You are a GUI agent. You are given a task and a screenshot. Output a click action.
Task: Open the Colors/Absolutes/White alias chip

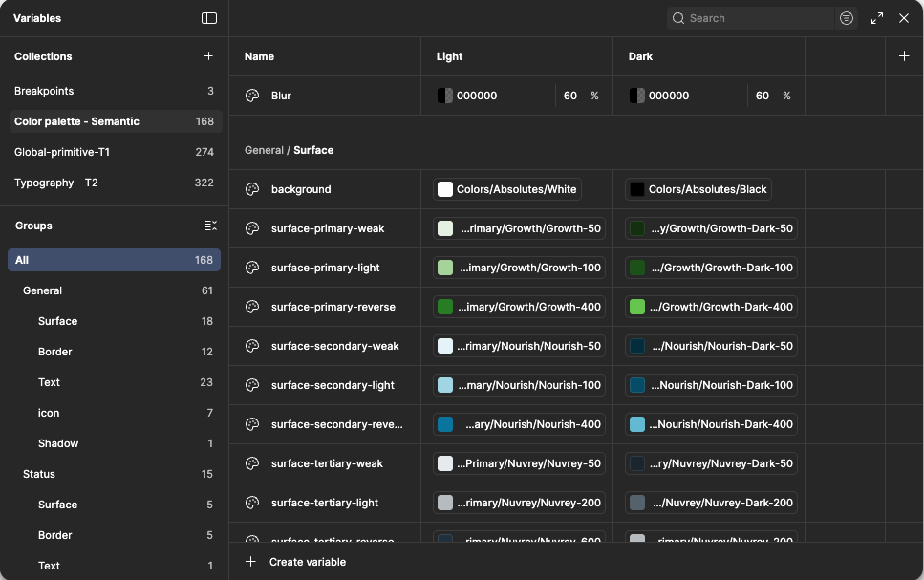point(507,189)
